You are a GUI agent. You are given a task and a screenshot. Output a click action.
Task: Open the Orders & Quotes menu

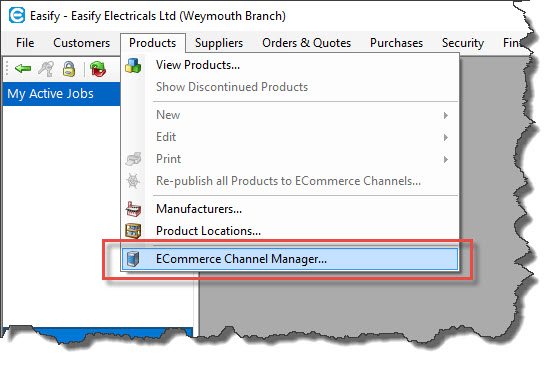306,43
